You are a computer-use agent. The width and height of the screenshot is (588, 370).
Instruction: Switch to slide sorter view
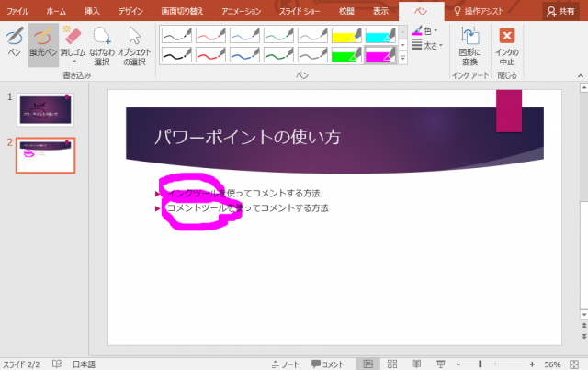tap(393, 364)
